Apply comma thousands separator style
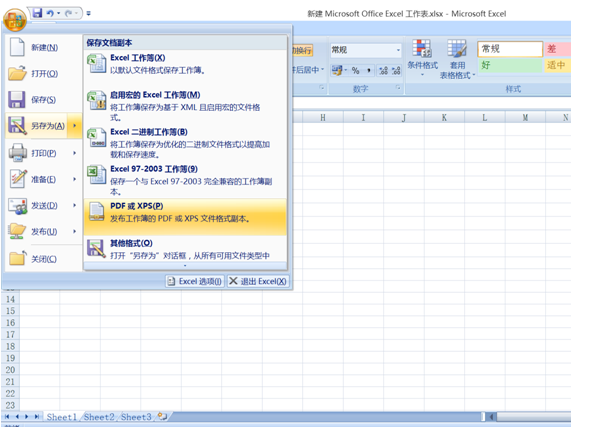This screenshot has height=440, width=612. click(368, 71)
